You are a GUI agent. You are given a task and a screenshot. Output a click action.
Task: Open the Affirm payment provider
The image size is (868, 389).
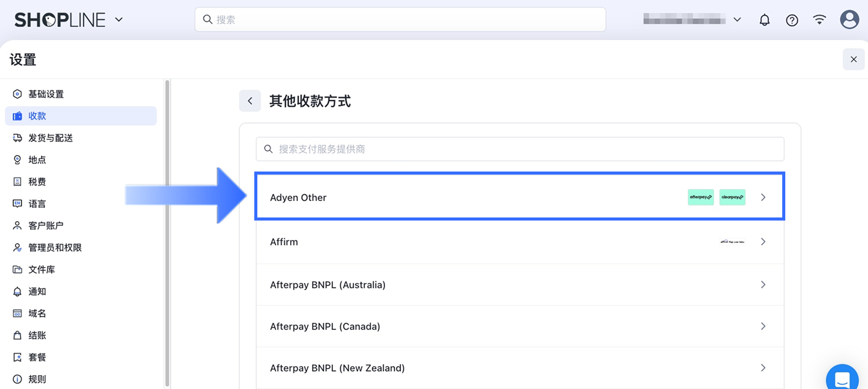(x=520, y=242)
